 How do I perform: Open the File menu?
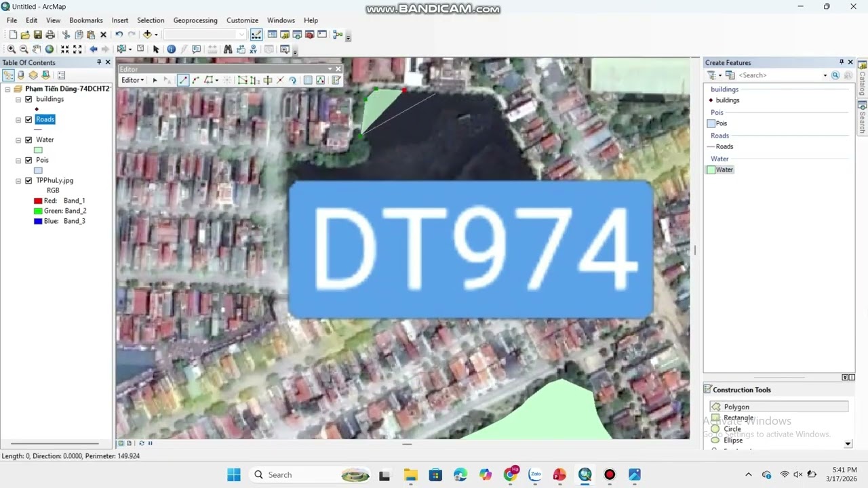click(x=12, y=20)
